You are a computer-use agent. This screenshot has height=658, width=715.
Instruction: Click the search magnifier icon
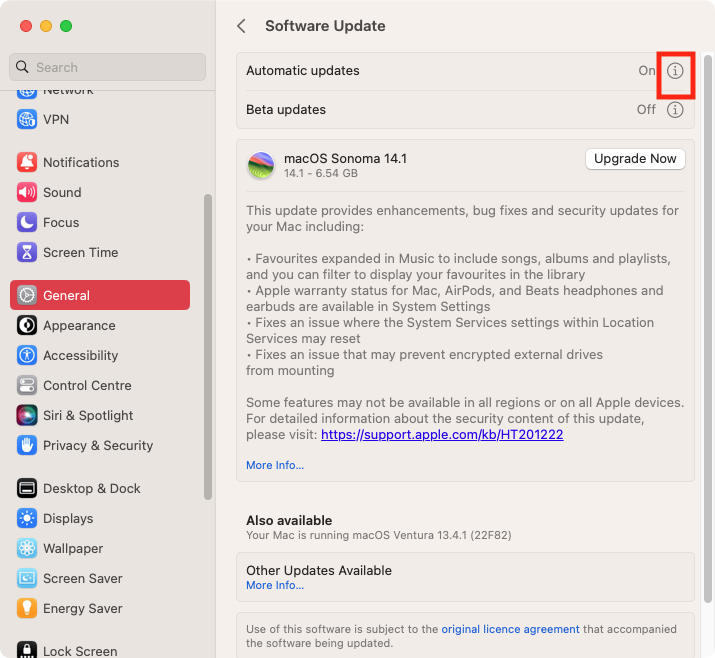point(22,67)
